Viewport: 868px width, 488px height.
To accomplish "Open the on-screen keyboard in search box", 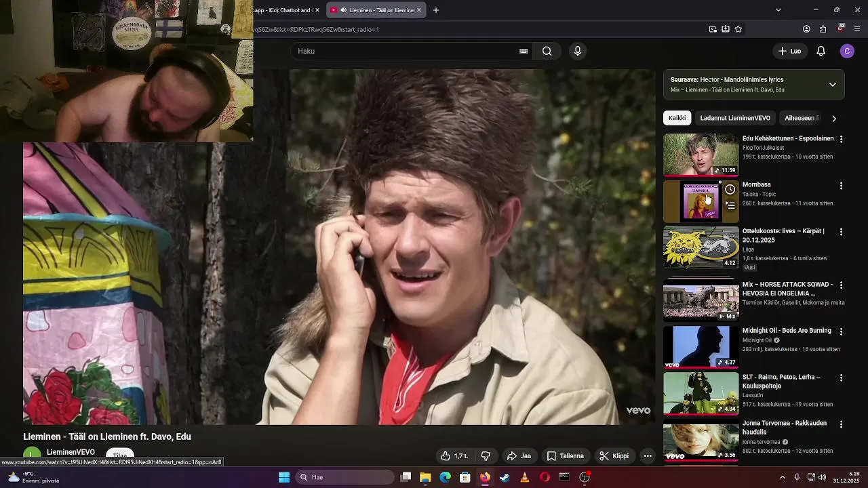I will click(524, 51).
